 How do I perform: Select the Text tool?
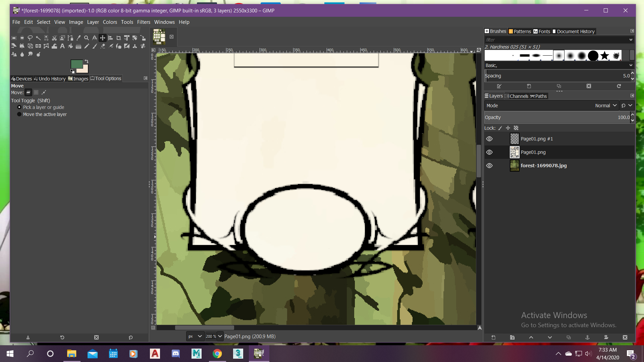click(x=62, y=46)
